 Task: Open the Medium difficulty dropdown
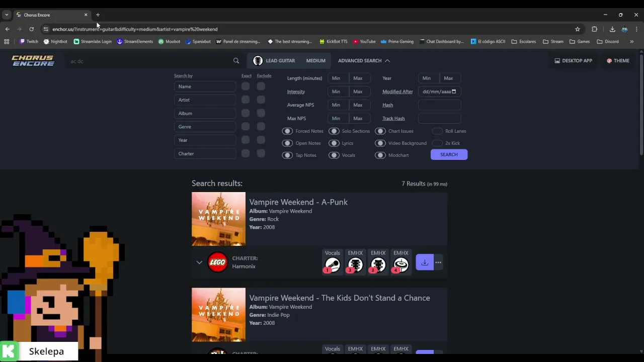316,61
